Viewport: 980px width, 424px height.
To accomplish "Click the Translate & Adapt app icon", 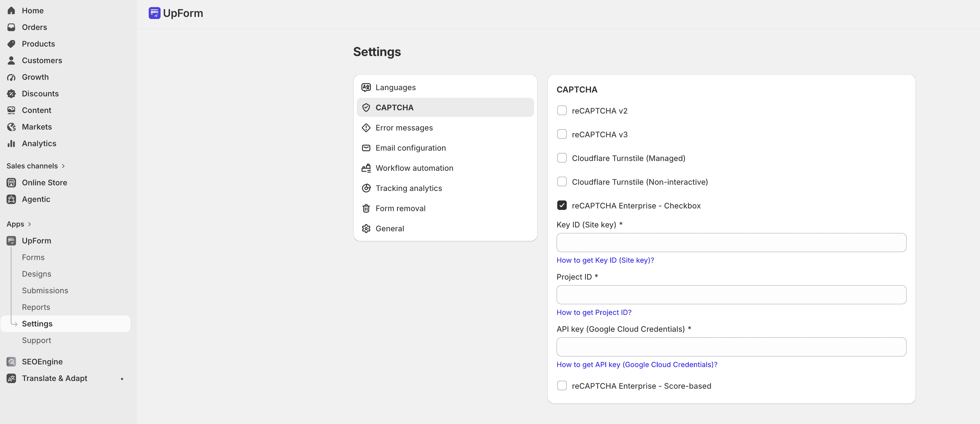I will pos(12,378).
